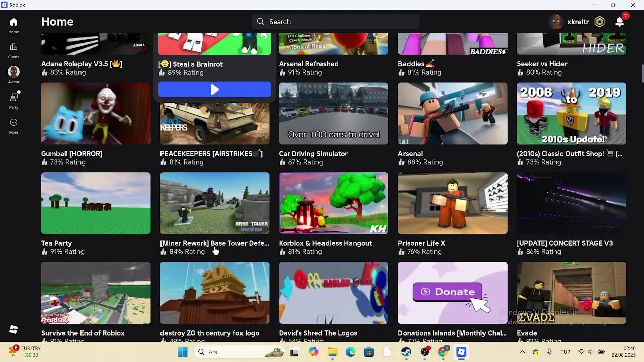Click the page vertical scrollbar
Viewport: 644px width, 362px height.
pyautogui.click(x=642, y=74)
